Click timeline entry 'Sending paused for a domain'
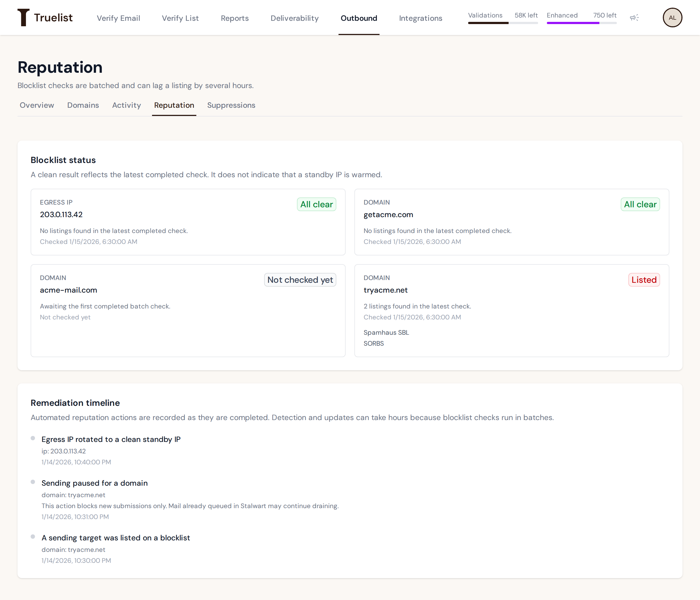700x600 pixels. pyautogui.click(x=95, y=483)
